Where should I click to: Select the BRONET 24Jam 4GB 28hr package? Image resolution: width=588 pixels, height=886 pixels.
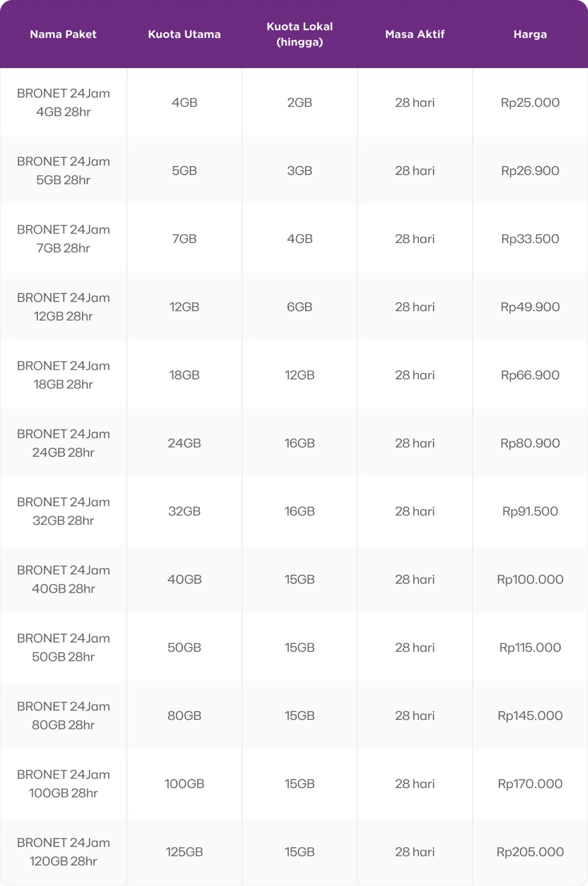tap(63, 103)
